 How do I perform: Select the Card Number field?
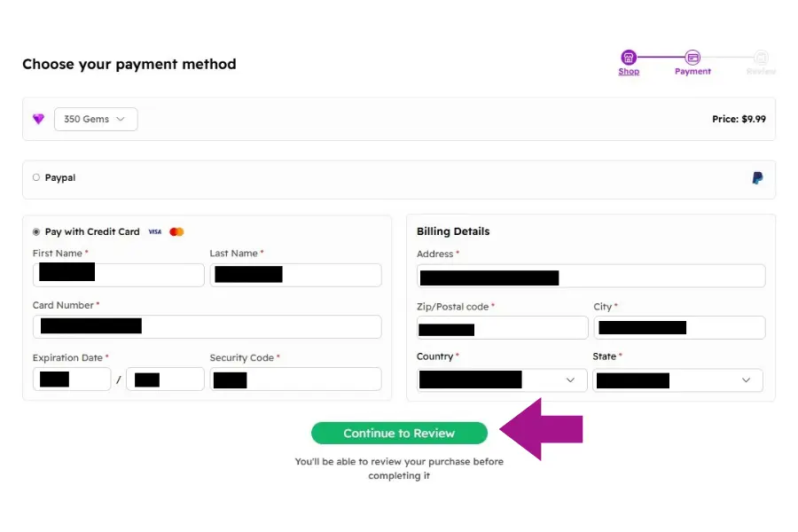[207, 325]
